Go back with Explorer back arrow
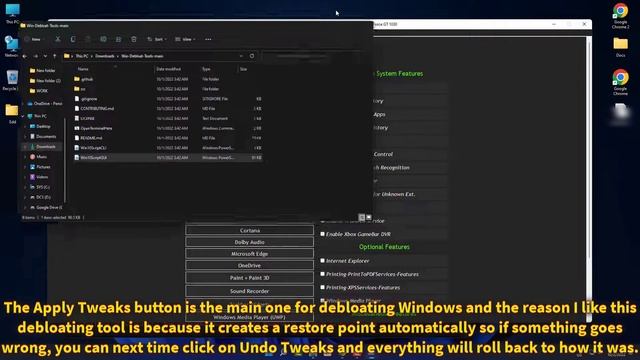Viewport: 640px width, 360px height. pyautogui.click(x=25, y=56)
